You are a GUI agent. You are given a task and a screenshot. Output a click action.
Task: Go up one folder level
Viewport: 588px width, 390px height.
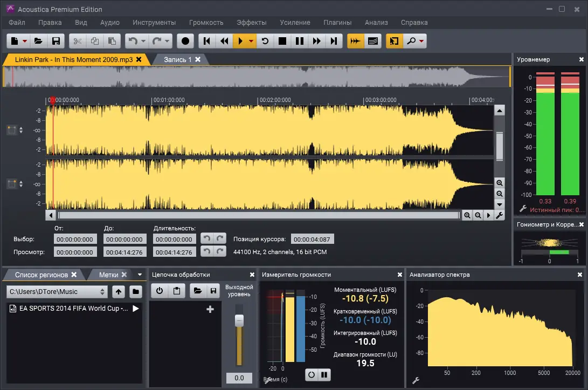click(119, 292)
